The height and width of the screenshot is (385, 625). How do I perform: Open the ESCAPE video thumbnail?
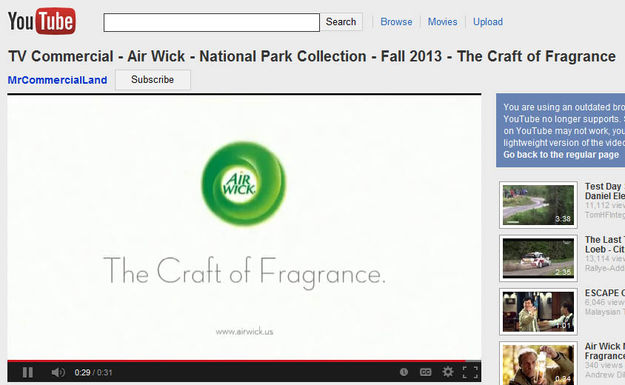[538, 311]
